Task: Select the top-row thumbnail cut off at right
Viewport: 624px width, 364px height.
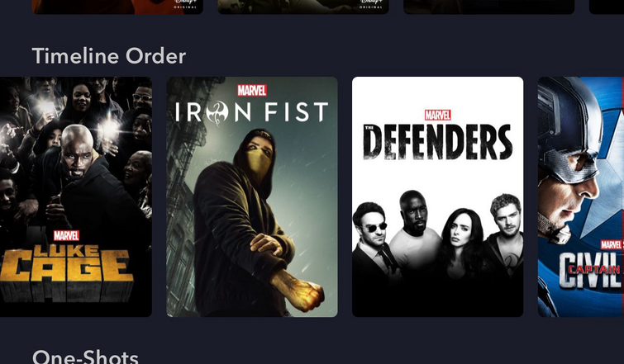Action: pos(607,7)
